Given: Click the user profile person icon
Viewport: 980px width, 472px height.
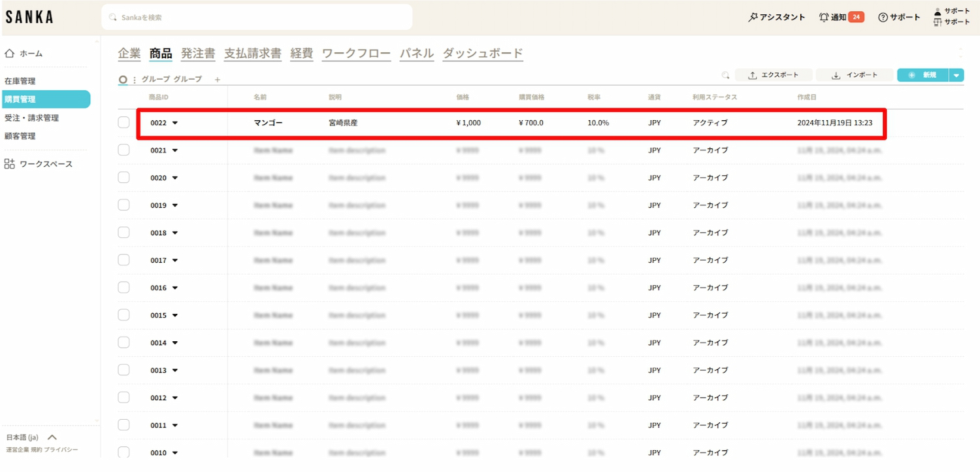Looking at the screenshot, I should point(938,11).
